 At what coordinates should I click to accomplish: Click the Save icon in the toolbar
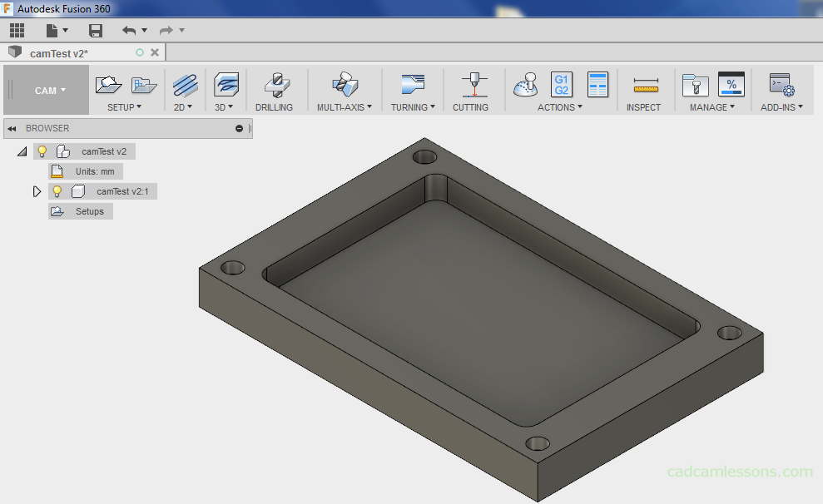tap(95, 30)
